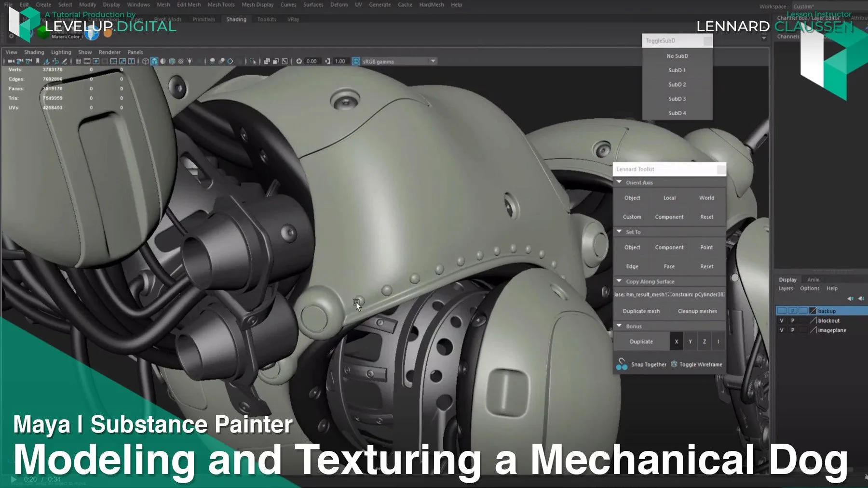This screenshot has height=488, width=868.
Task: Toggle the P flag on the imageplane layer
Action: pyautogui.click(x=792, y=330)
